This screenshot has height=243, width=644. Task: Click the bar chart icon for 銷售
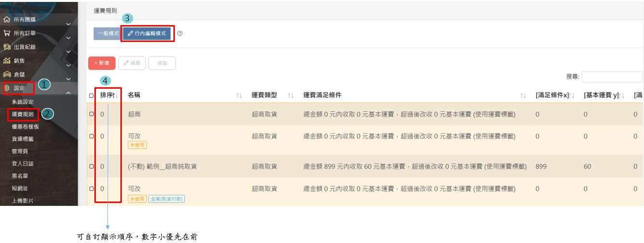(7, 61)
